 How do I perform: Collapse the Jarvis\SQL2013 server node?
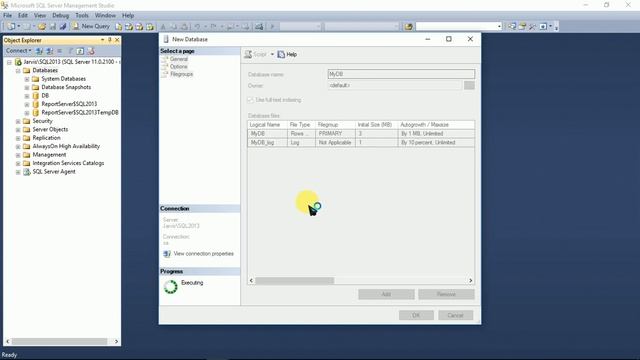click(x=9, y=62)
